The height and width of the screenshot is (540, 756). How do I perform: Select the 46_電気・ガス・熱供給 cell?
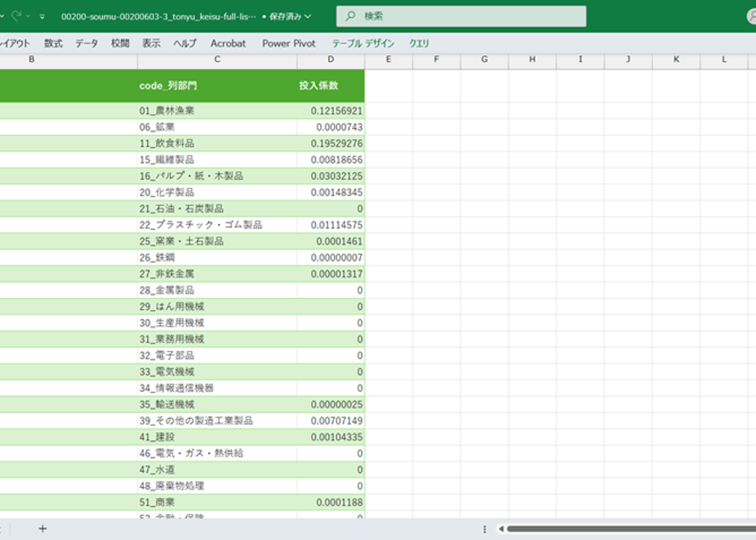click(x=217, y=454)
